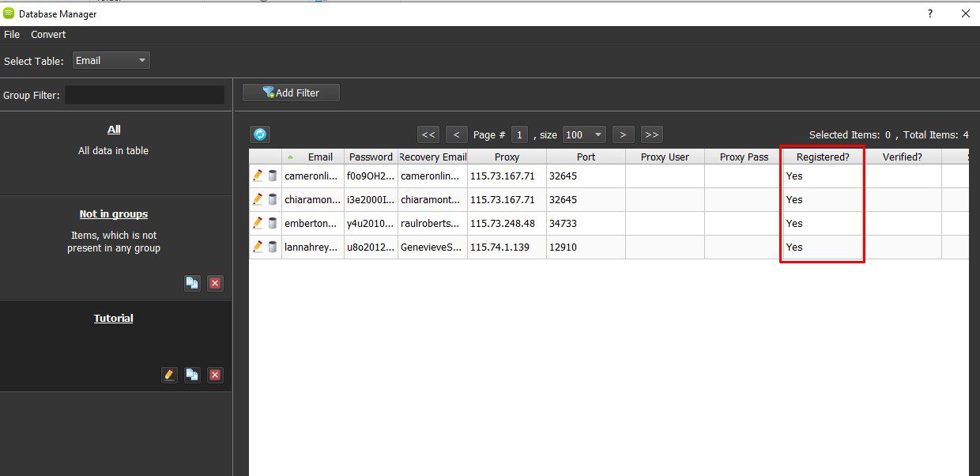Image resolution: width=980 pixels, height=476 pixels.
Task: Copy the Tutorial group
Action: click(192, 375)
